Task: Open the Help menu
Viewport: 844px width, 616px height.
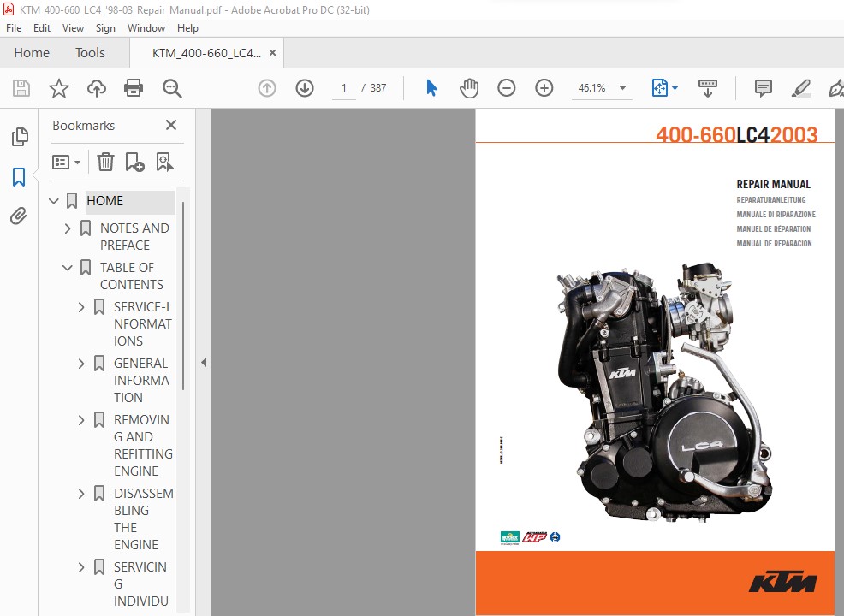Action: [187, 28]
